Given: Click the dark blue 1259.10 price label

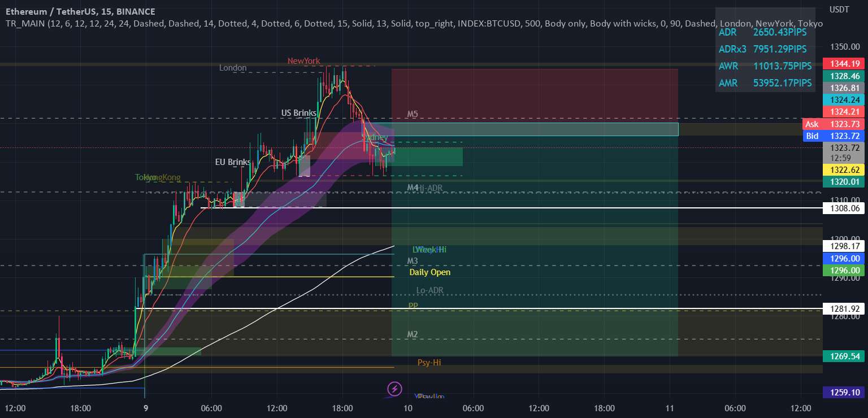Looking at the screenshot, I should pyautogui.click(x=844, y=392).
